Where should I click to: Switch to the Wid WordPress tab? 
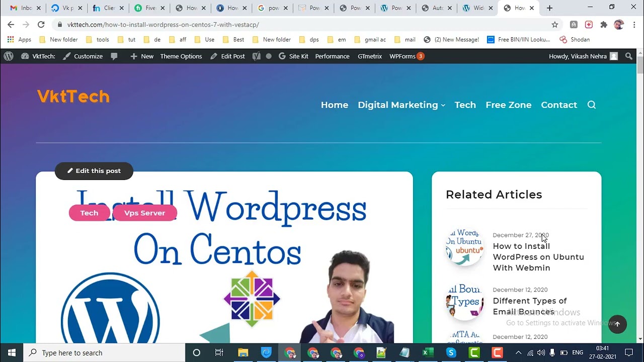(478, 8)
